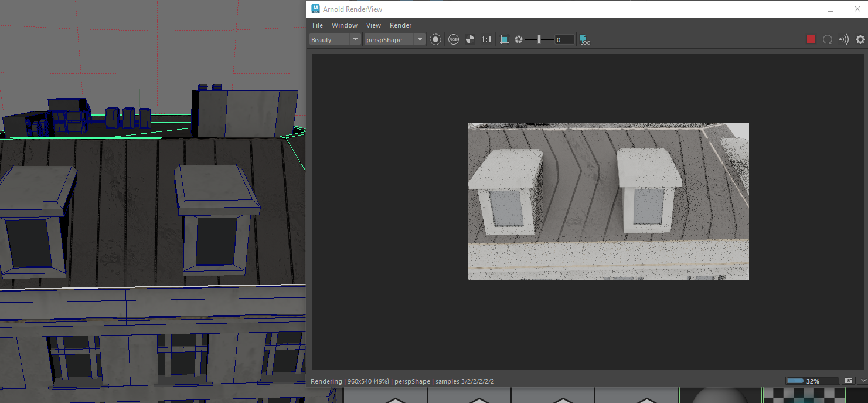Open the File menu in Arnold RenderView

click(318, 25)
